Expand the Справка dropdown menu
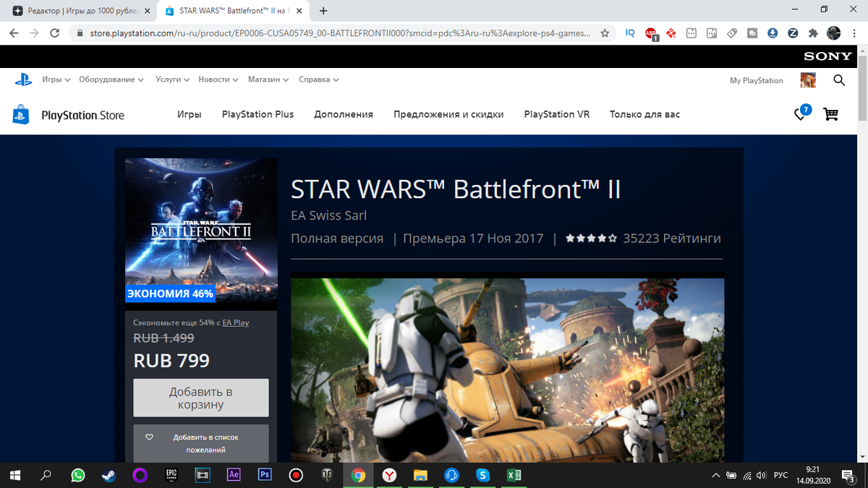The width and height of the screenshot is (868, 488). 319,80
